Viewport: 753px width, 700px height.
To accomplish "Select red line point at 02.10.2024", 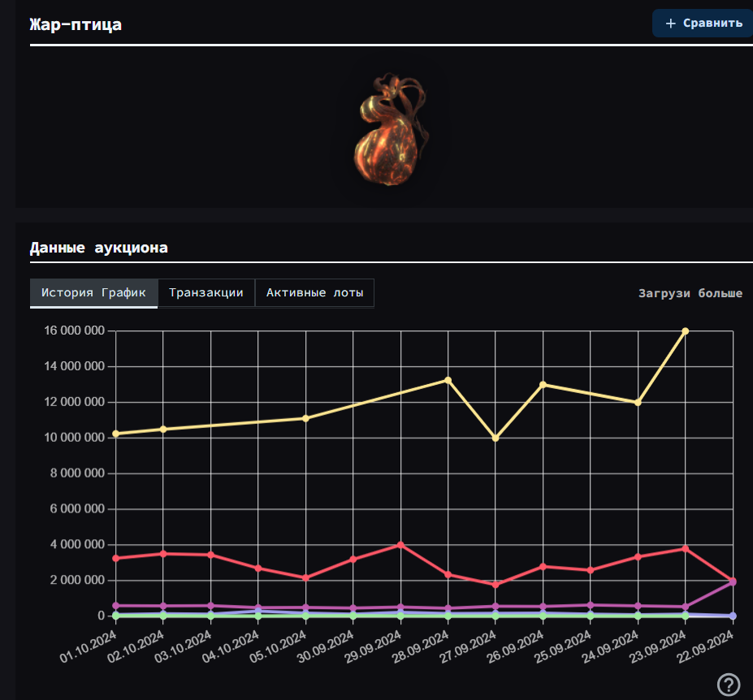I will [163, 554].
